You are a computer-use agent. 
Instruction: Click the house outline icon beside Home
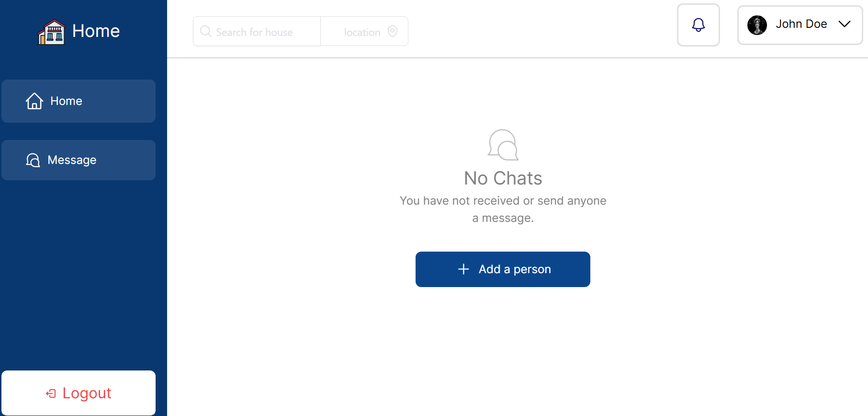pos(34,101)
